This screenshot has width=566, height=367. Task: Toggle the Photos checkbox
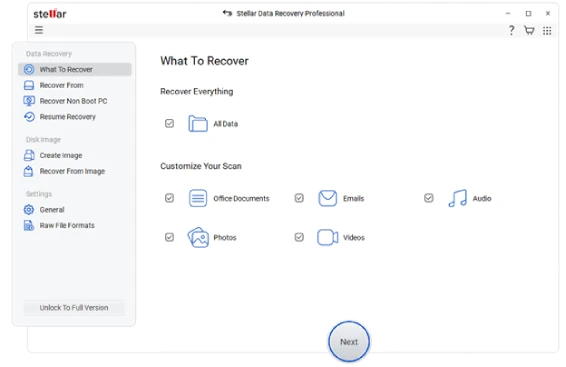point(169,237)
